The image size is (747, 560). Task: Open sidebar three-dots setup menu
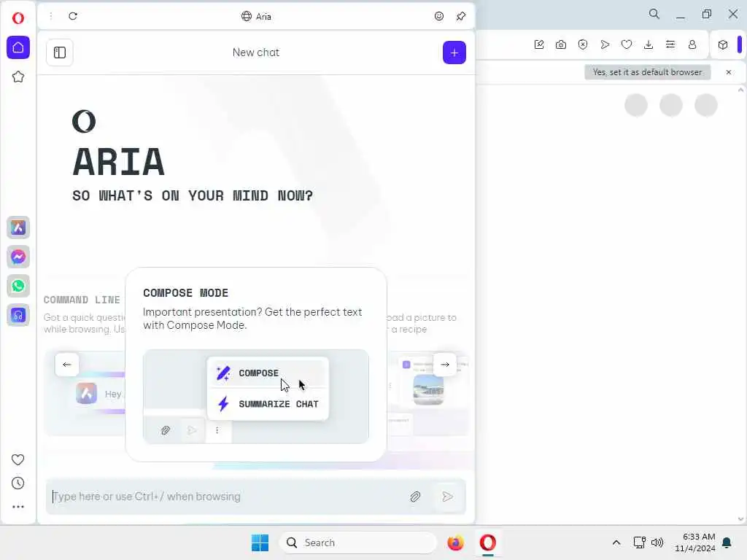click(18, 507)
